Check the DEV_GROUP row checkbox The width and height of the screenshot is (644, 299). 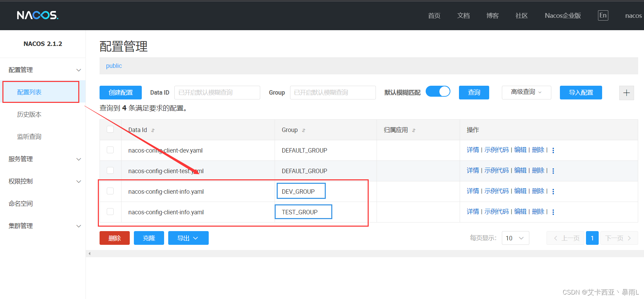click(110, 191)
